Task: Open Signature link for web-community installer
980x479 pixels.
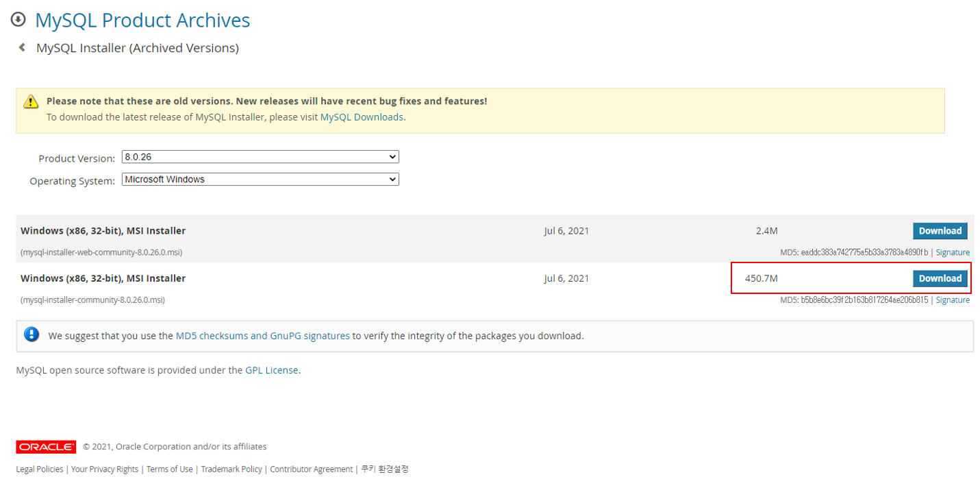Action: [x=953, y=252]
